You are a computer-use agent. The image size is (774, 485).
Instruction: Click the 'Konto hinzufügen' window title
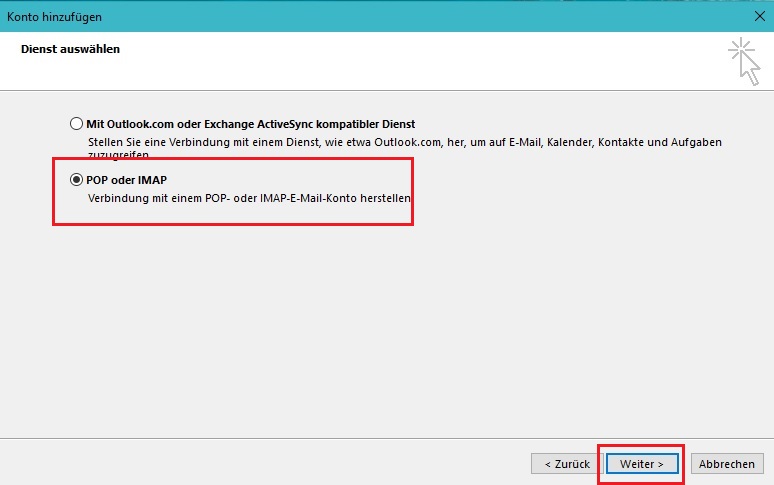pyautogui.click(x=54, y=17)
